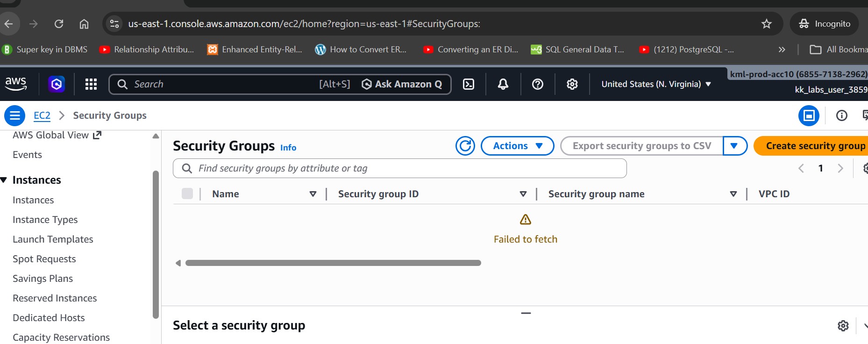Image resolution: width=868 pixels, height=344 pixels.
Task: Toggle the EC2 side navigation hamburger
Action: [x=15, y=115]
